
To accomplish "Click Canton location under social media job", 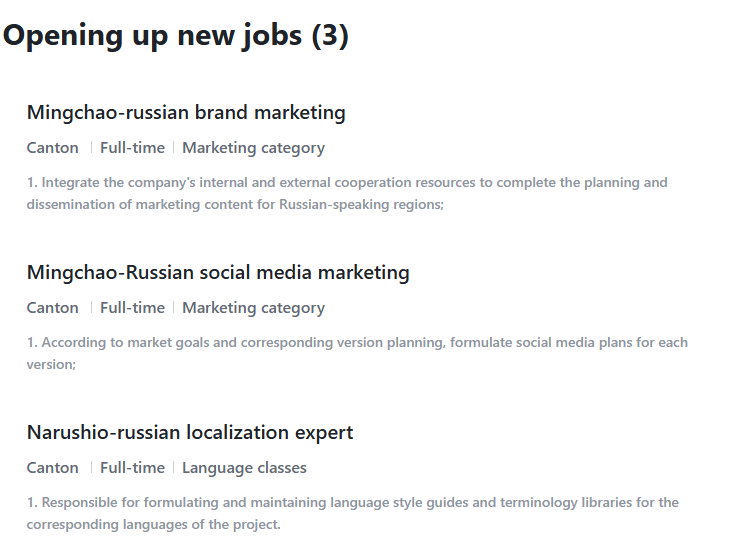I will click(52, 308).
